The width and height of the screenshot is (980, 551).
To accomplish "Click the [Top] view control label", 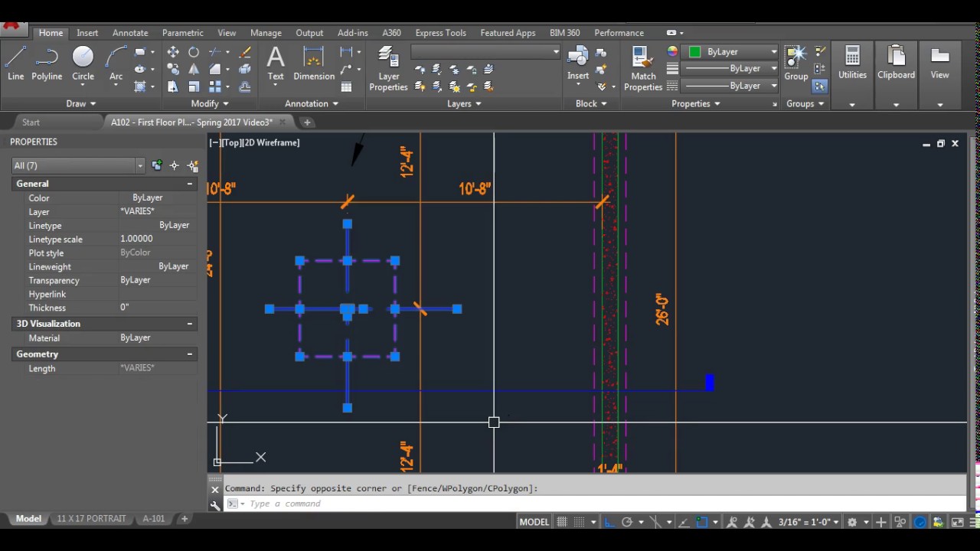I will (232, 142).
